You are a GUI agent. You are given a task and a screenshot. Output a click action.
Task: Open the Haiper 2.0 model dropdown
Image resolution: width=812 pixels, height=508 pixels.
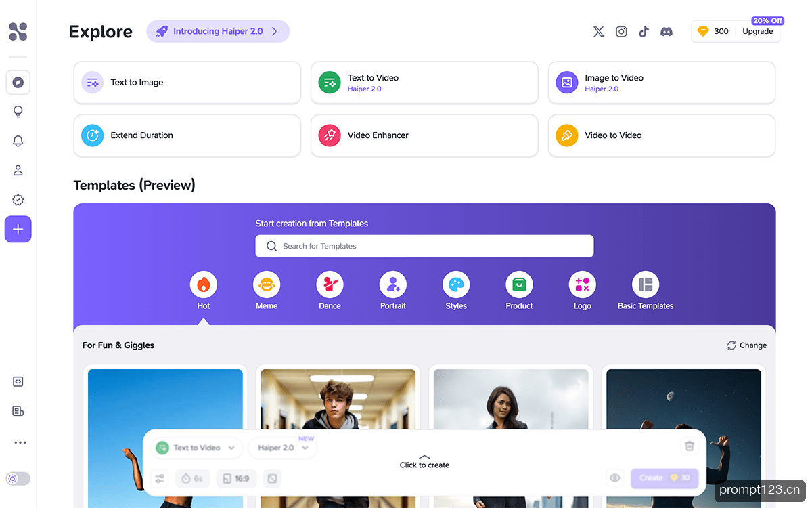[x=283, y=448]
